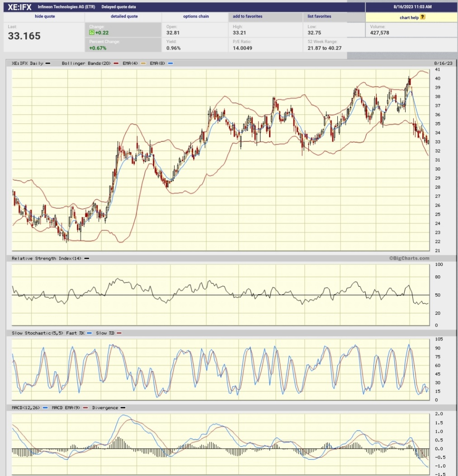Click the chart help question mark icon
The image size is (458, 476).
[x=423, y=17]
